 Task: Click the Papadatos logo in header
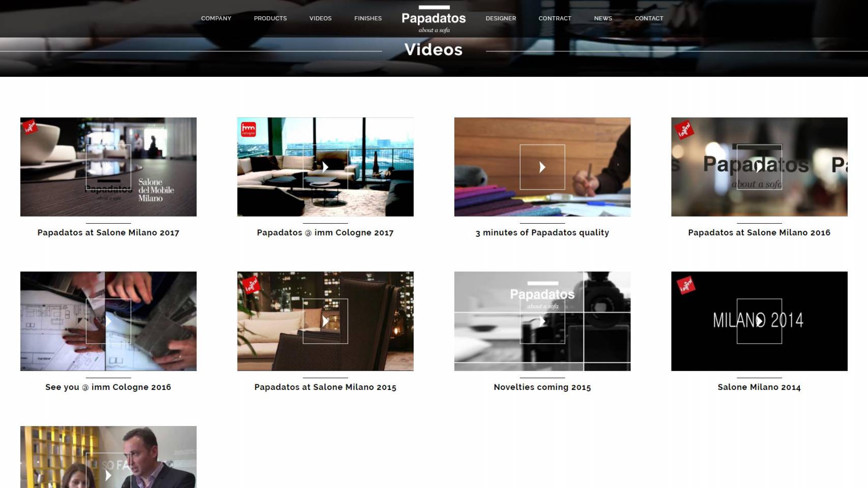click(x=433, y=19)
